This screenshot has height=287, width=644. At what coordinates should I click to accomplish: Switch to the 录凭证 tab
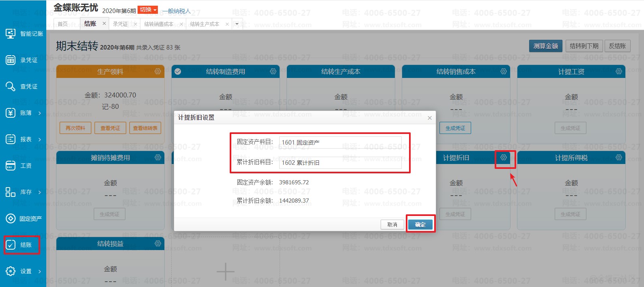pyautogui.click(x=120, y=24)
